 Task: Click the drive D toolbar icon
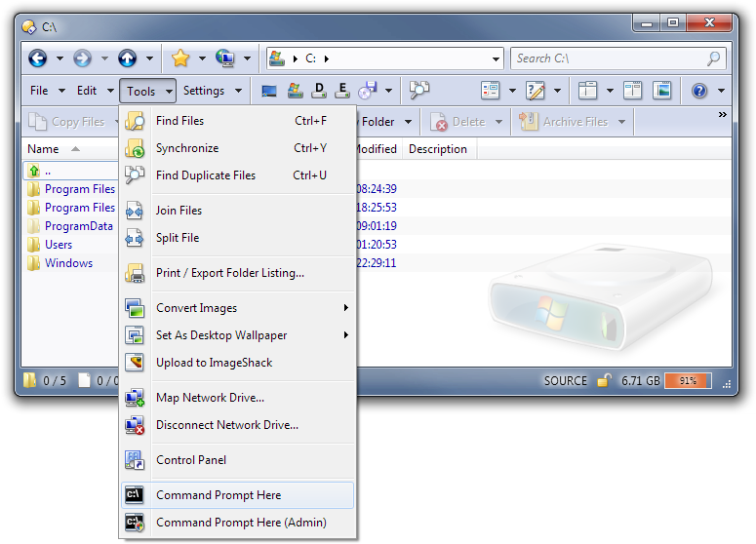pyautogui.click(x=318, y=91)
